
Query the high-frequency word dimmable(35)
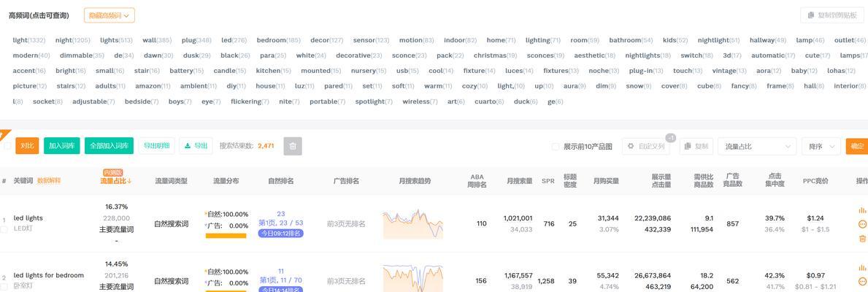click(x=82, y=56)
